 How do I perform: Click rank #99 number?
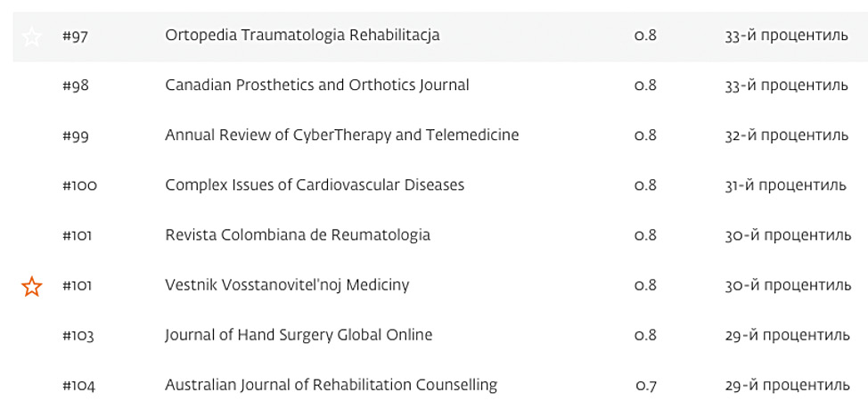click(76, 135)
